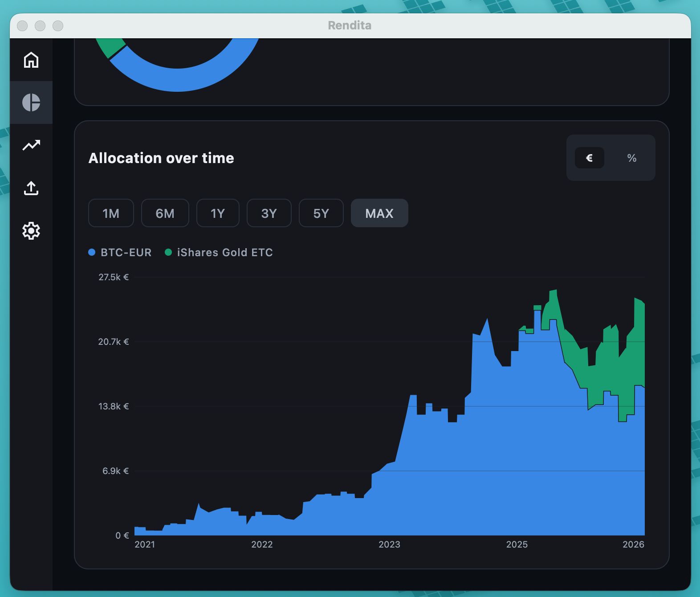The image size is (700, 597).
Task: Toggle BTC-EUR series in legend
Action: coord(120,252)
